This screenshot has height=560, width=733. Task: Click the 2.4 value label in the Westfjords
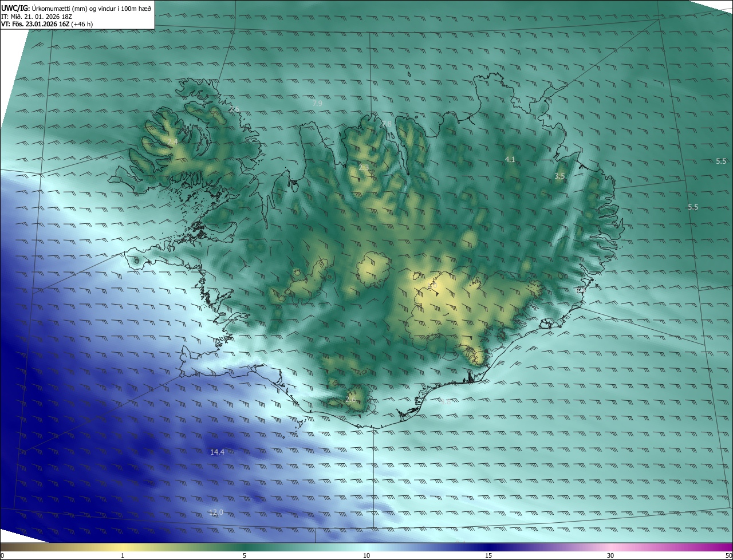(172, 141)
